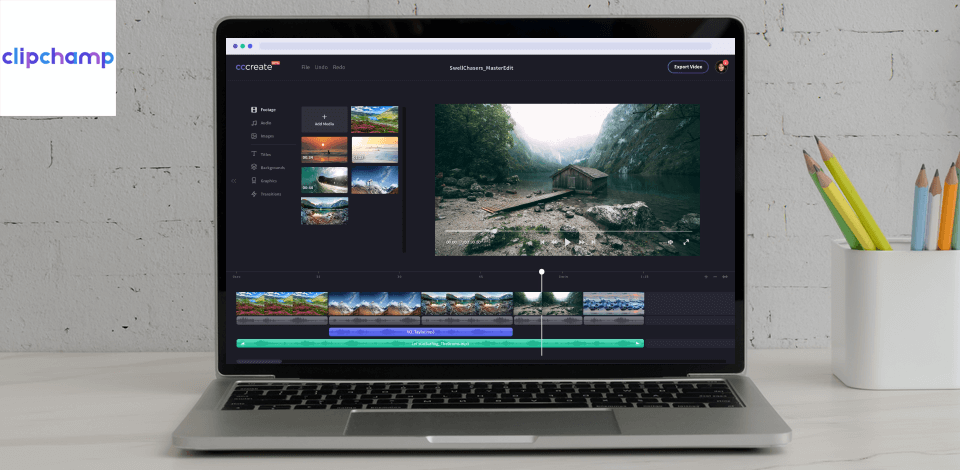
Task: Zoom out the timeline with minus icon
Action: 715,277
